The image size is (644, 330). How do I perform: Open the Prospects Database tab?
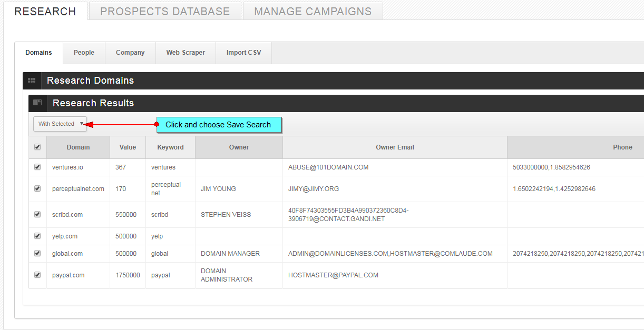tap(165, 11)
